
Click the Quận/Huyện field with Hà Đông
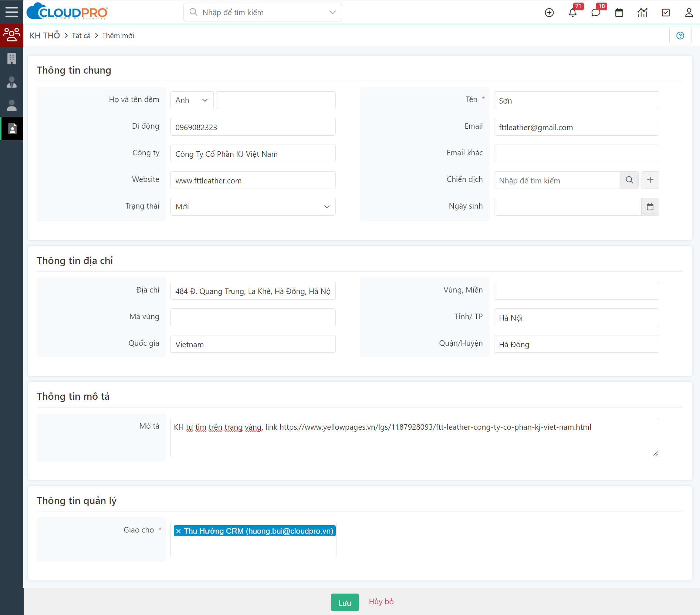point(576,344)
